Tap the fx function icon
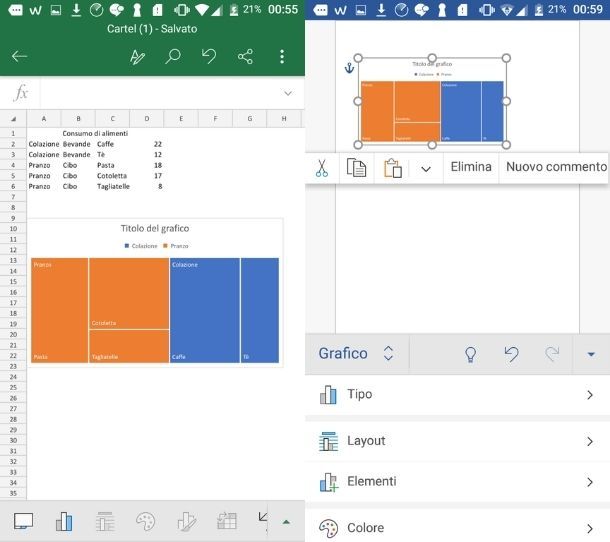The image size is (610, 542). (x=21, y=93)
